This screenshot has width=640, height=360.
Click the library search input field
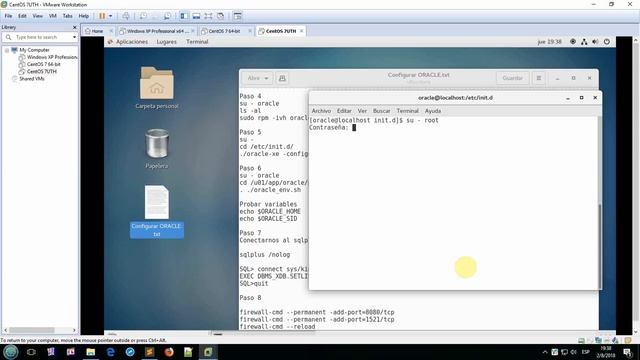[x=40, y=37]
